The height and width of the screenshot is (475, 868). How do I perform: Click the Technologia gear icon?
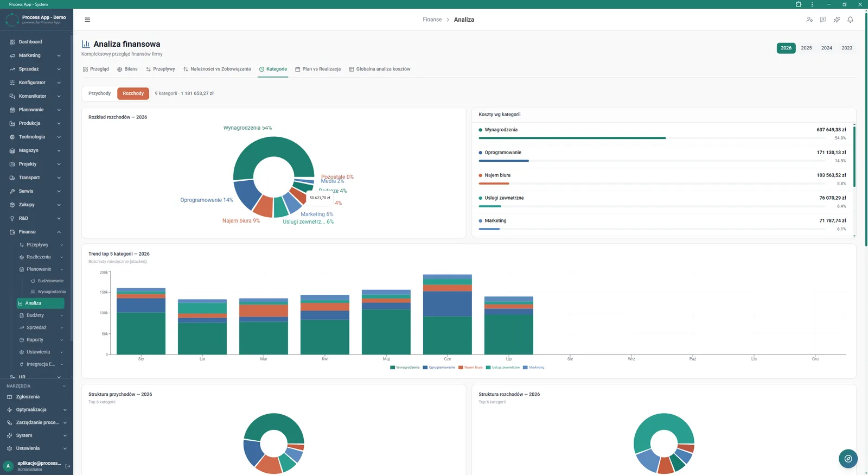12,137
